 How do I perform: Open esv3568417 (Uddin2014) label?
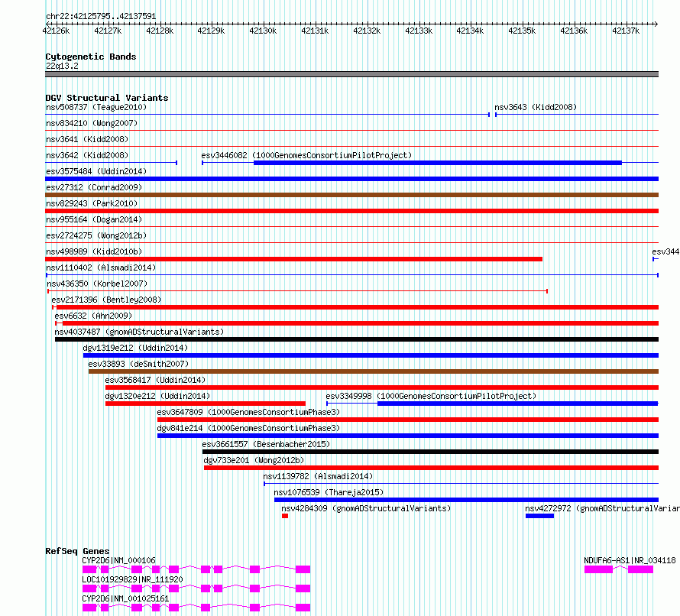tap(155, 380)
